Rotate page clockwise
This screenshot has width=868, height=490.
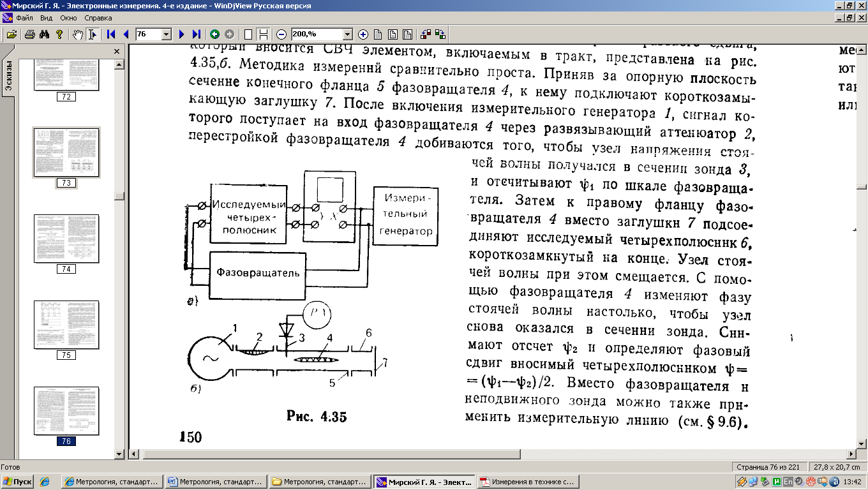point(440,34)
